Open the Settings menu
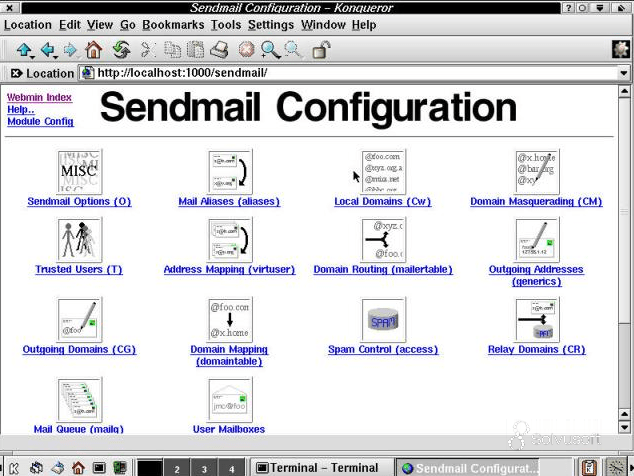Screen dimensions: 634x476 coord(271,25)
